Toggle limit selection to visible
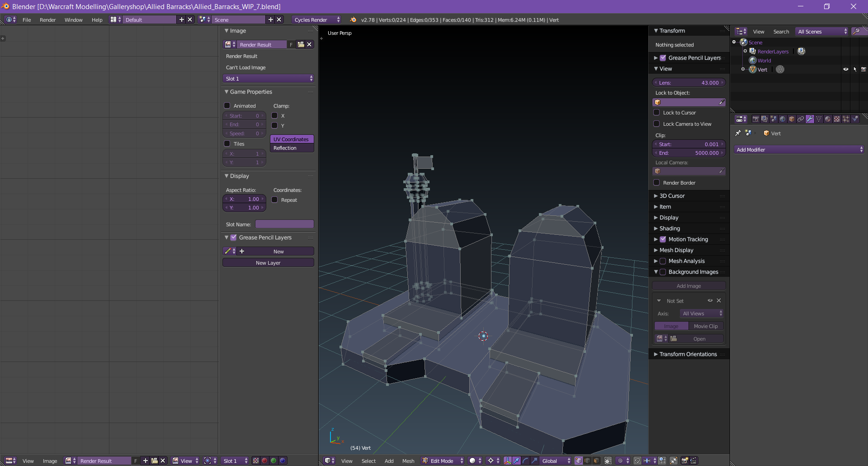The image size is (868, 466). pyautogui.click(x=608, y=461)
